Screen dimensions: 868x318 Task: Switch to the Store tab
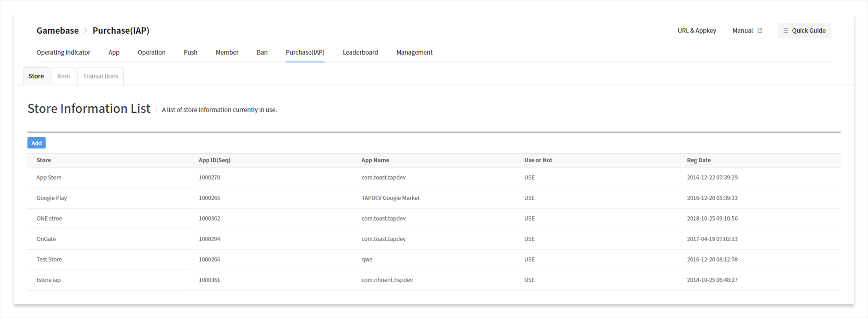[36, 76]
